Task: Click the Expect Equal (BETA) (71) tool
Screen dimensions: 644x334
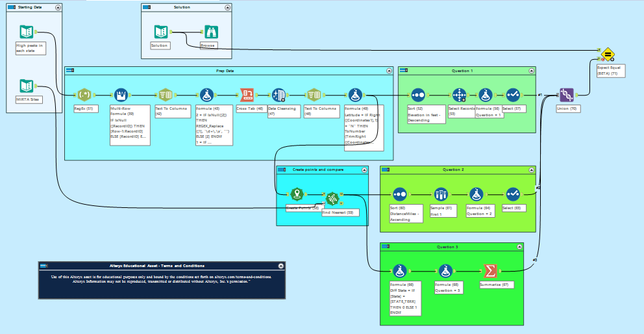Action: click(x=608, y=55)
